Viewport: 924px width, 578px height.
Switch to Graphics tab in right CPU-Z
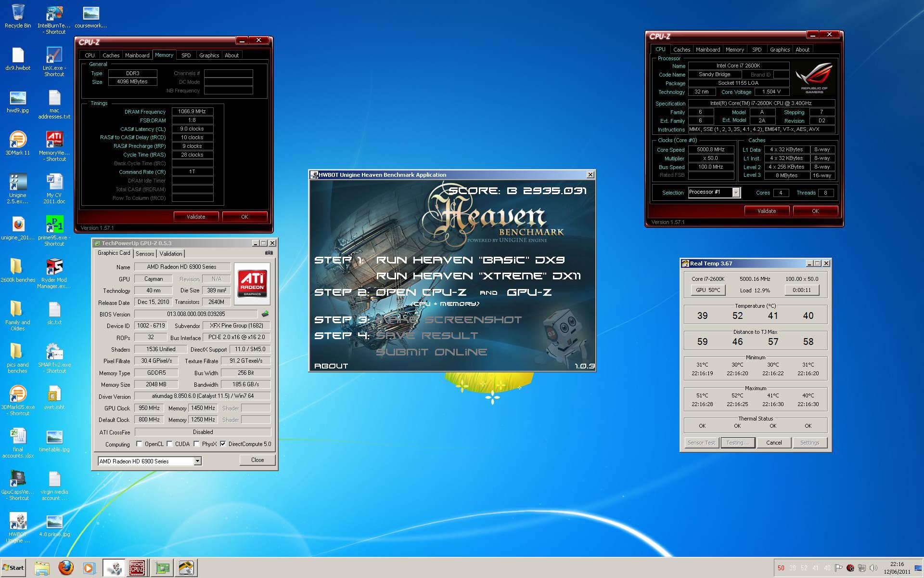pos(780,50)
